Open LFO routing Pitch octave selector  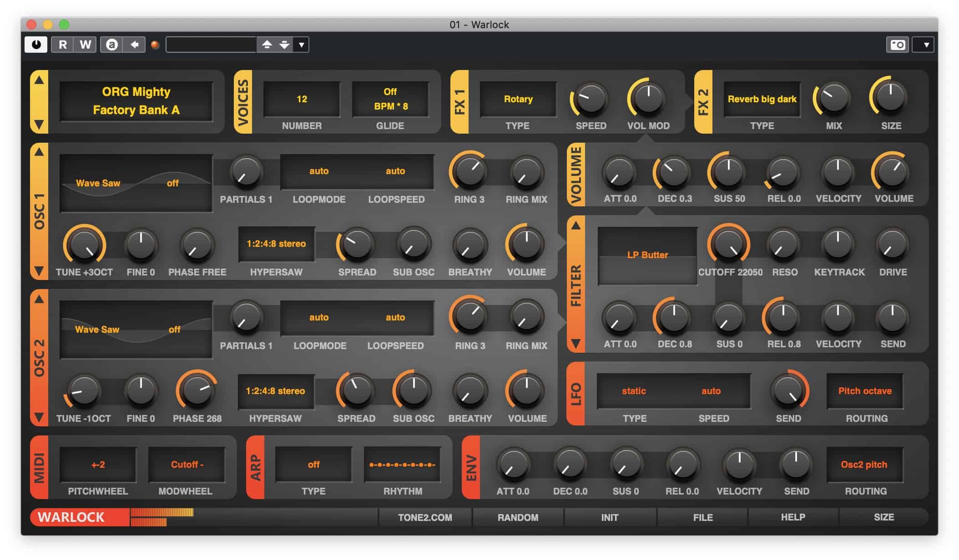[865, 391]
